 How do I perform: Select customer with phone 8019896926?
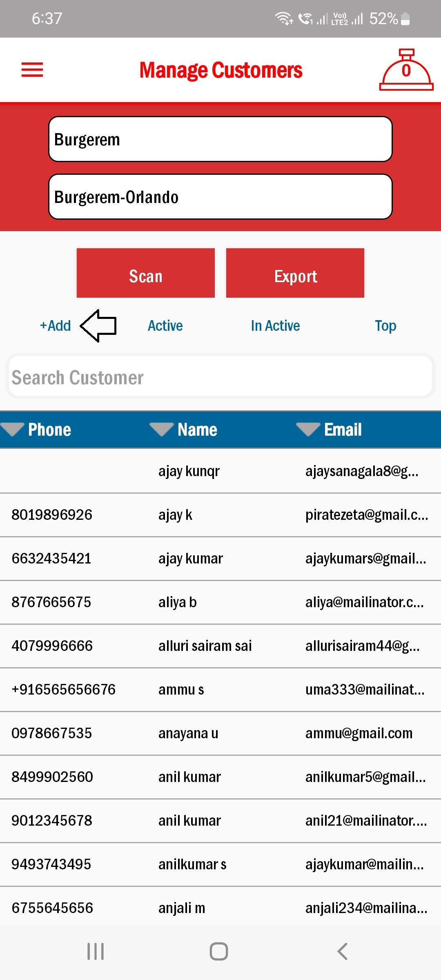click(52, 515)
